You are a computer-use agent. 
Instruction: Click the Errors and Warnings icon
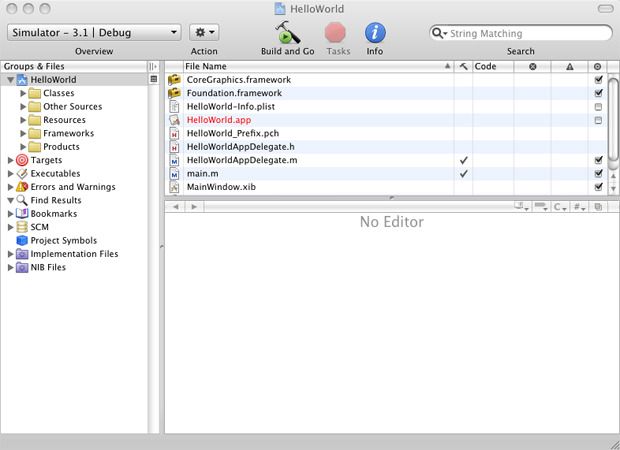pos(22,187)
